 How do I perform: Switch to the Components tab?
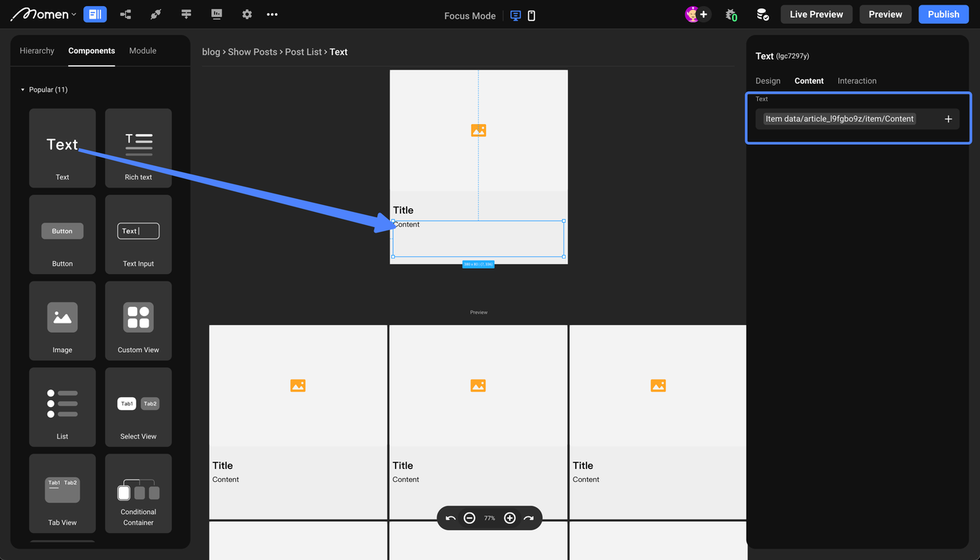92,50
